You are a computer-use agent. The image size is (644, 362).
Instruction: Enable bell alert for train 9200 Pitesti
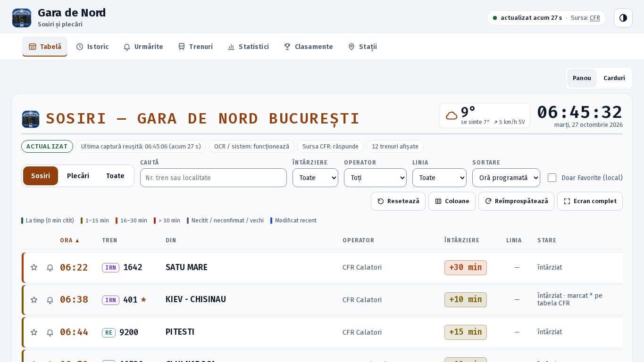pos(50,333)
